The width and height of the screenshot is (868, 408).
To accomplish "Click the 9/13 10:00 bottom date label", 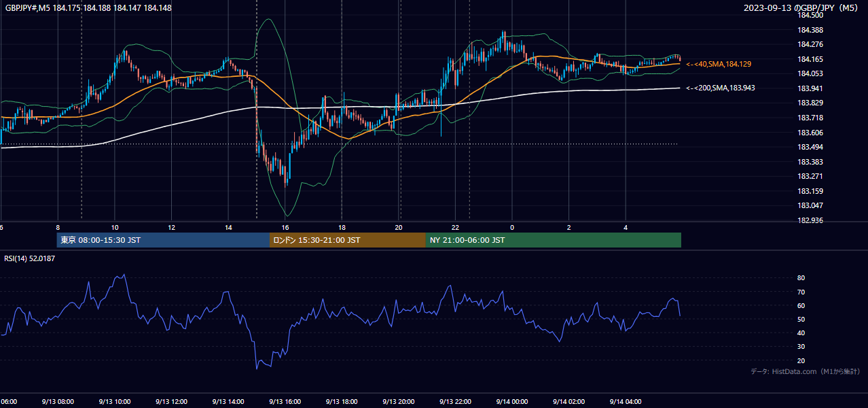I will 114,402.
